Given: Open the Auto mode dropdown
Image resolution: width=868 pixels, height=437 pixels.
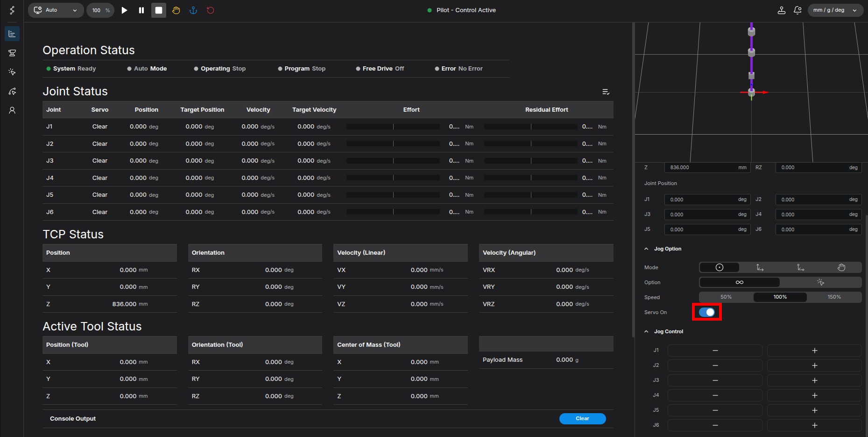Looking at the screenshot, I should [x=56, y=10].
